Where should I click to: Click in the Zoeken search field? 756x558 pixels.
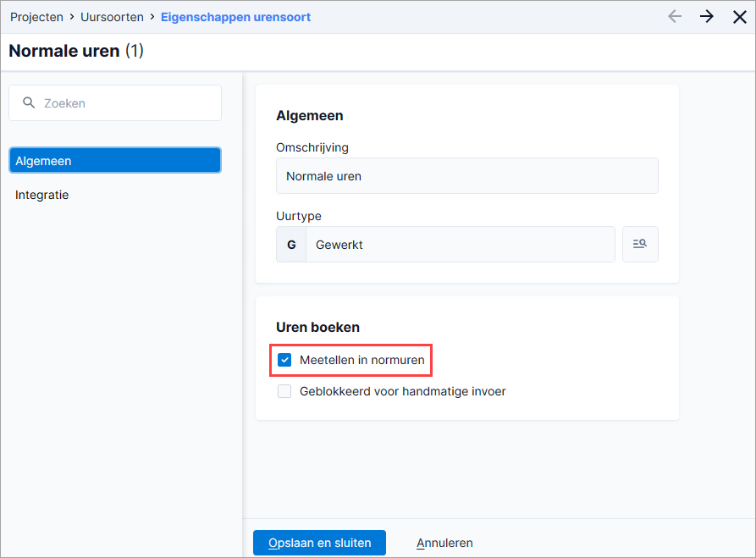pos(115,103)
